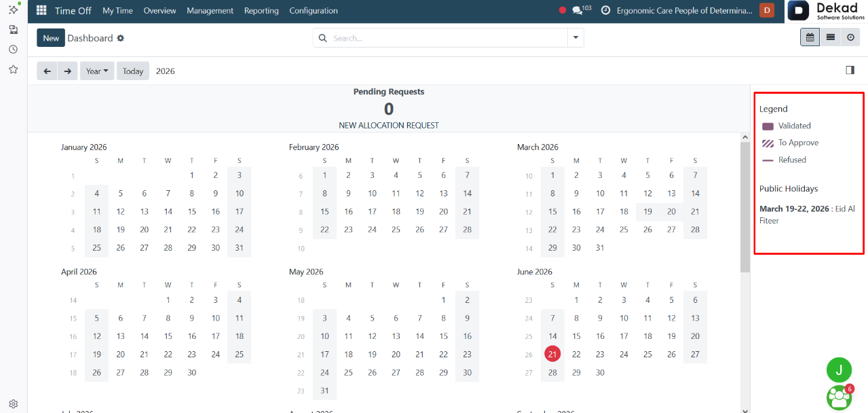
Task: Open the Year scale dropdown
Action: 97,71
